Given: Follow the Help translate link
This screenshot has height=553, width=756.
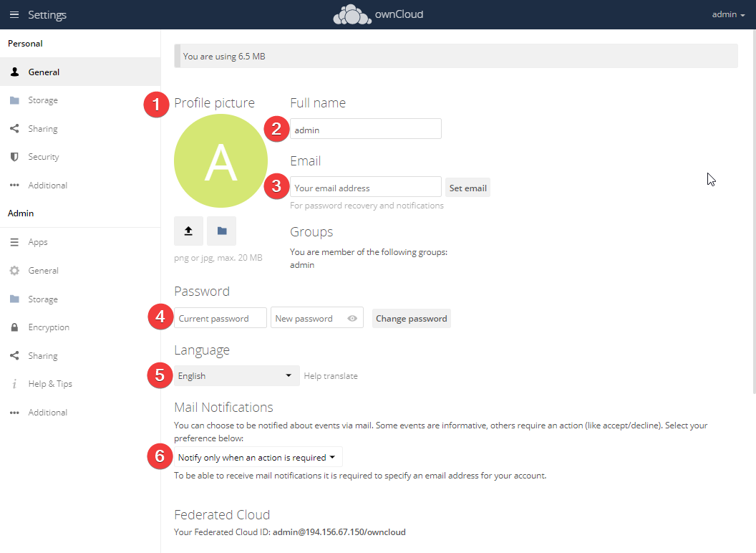Looking at the screenshot, I should (331, 376).
